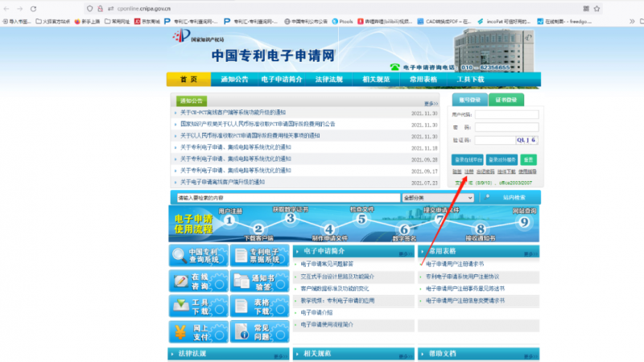This screenshot has width=644, height=362.
Task: Switch to the 账号登录 tab
Action: tap(470, 100)
